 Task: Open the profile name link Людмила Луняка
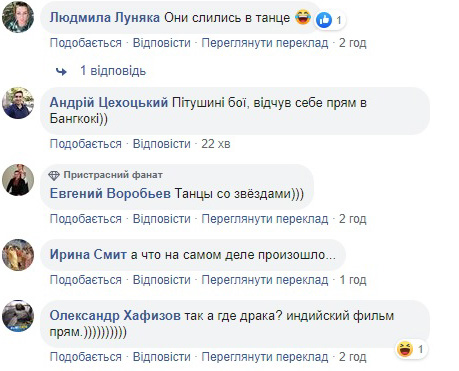(105, 18)
